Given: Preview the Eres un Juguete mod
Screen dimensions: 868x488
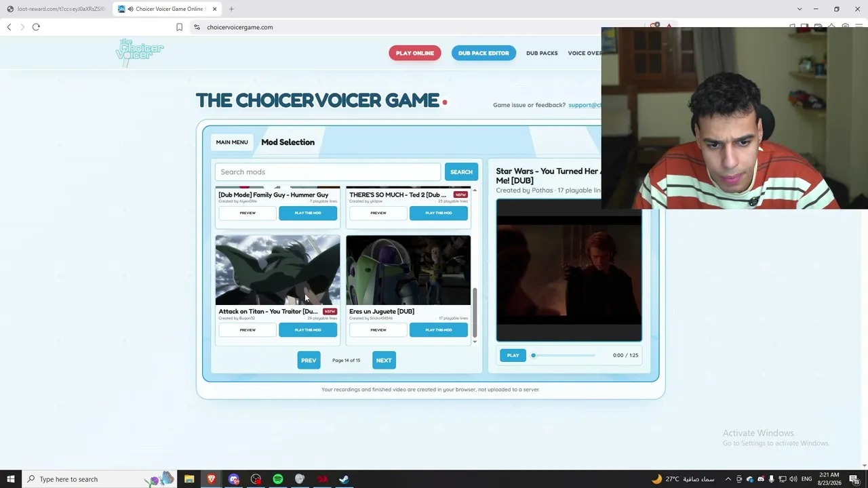Looking at the screenshot, I should pyautogui.click(x=378, y=330).
